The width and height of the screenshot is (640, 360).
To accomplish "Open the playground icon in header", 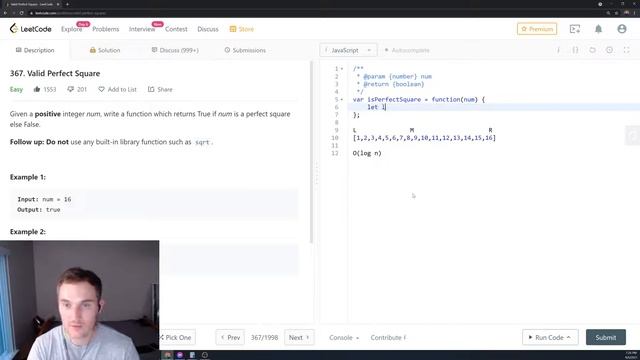I will [575, 29].
